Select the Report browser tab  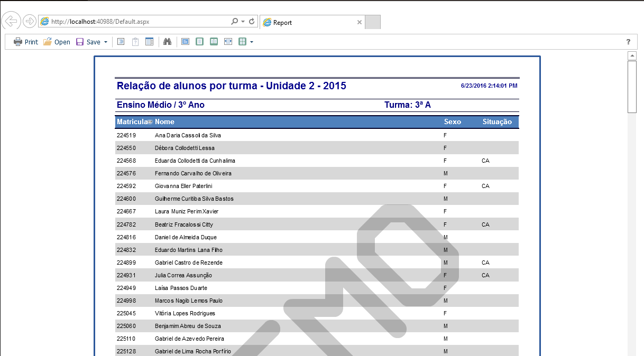coord(312,22)
